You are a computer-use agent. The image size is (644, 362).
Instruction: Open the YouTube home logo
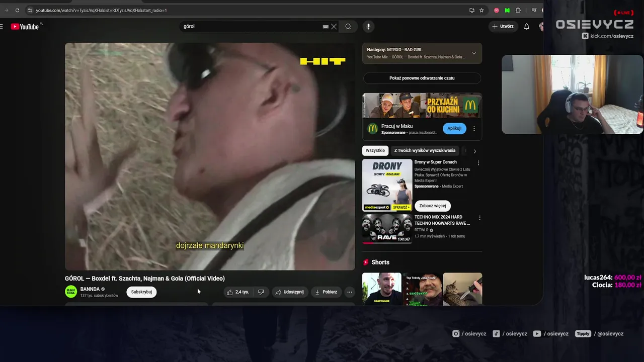25,27
